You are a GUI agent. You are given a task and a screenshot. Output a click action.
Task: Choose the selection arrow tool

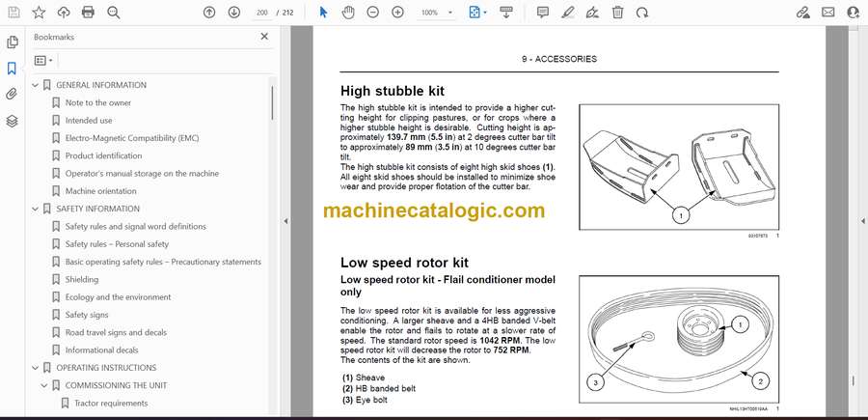pyautogui.click(x=323, y=13)
